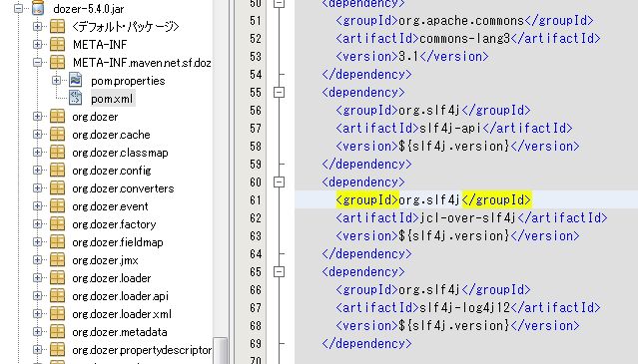638x364 pixels.
Task: Click the 3.1 version value
Action: (x=409, y=57)
